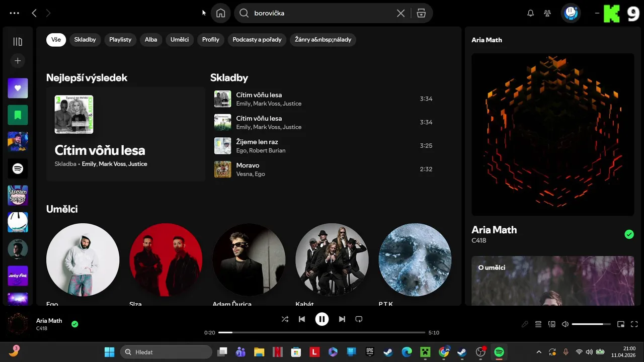Open the play queue
Screen dimensions: 644x362
coord(538,324)
